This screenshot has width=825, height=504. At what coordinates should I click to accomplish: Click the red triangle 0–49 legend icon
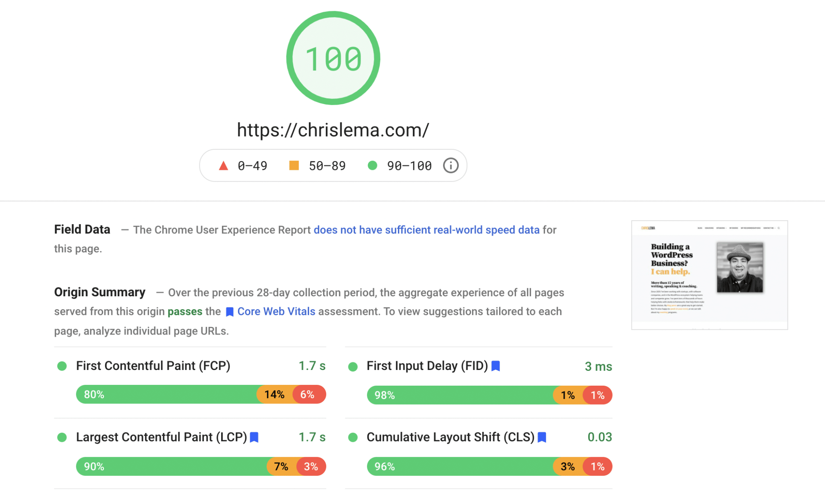tap(223, 165)
